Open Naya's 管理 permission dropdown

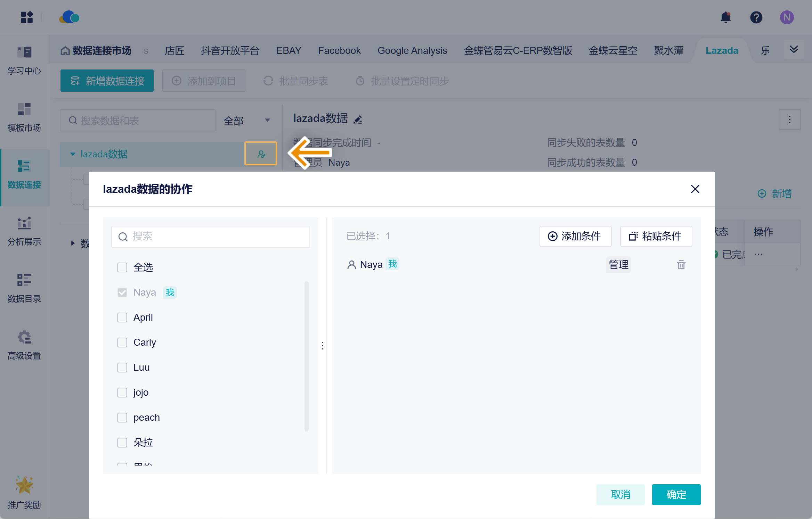[618, 265]
